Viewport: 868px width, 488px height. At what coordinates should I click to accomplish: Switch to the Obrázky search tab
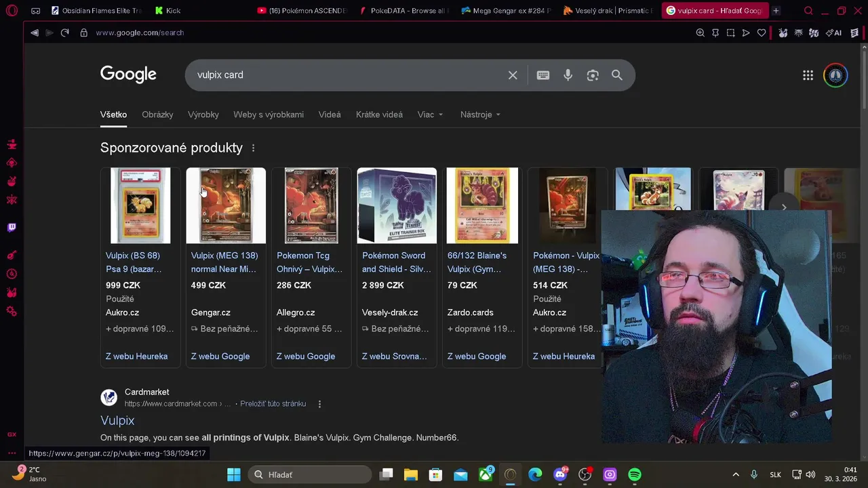(x=157, y=115)
